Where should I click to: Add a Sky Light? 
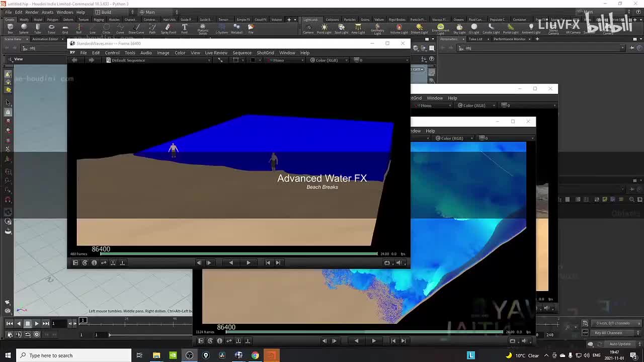tap(459, 29)
